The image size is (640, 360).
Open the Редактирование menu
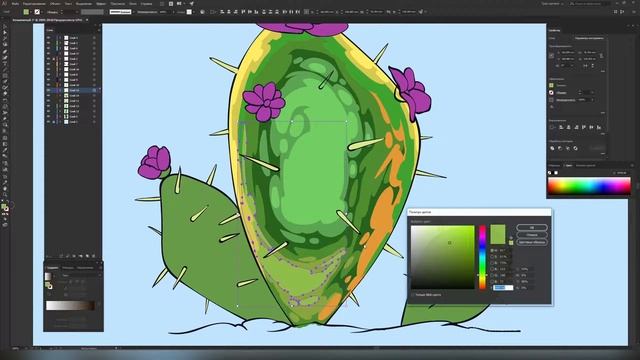[x=34, y=3]
